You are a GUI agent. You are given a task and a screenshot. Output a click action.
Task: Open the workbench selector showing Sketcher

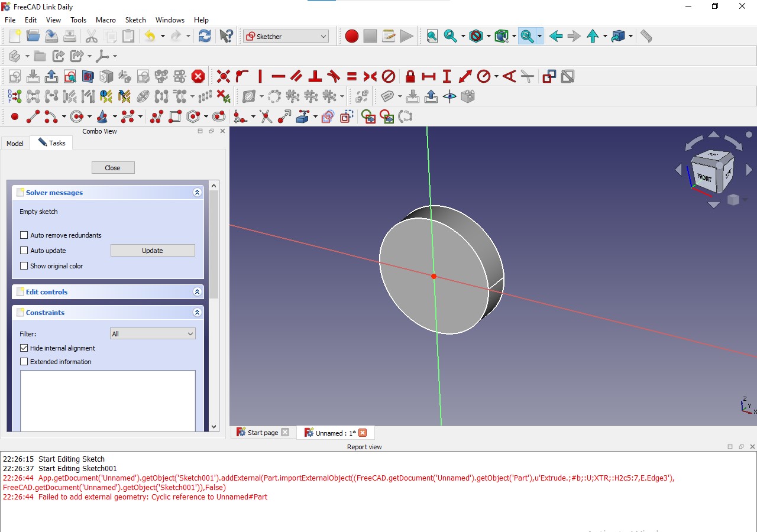286,36
